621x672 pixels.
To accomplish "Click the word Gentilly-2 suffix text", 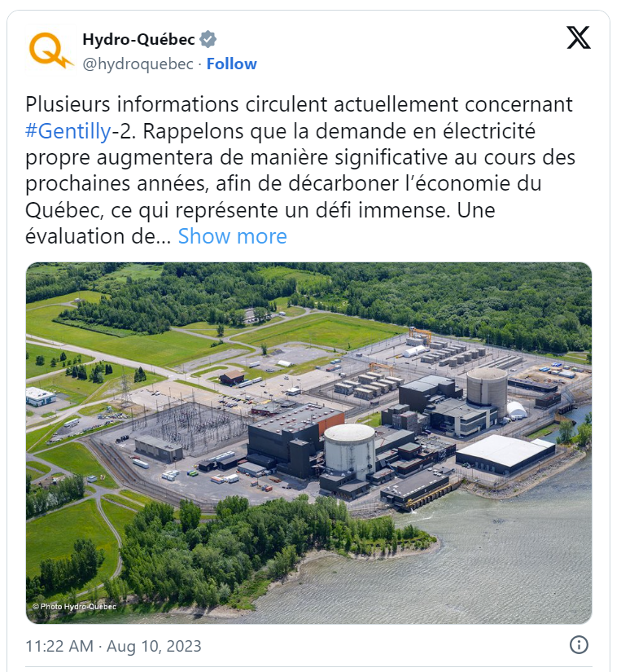I will click(x=124, y=131).
